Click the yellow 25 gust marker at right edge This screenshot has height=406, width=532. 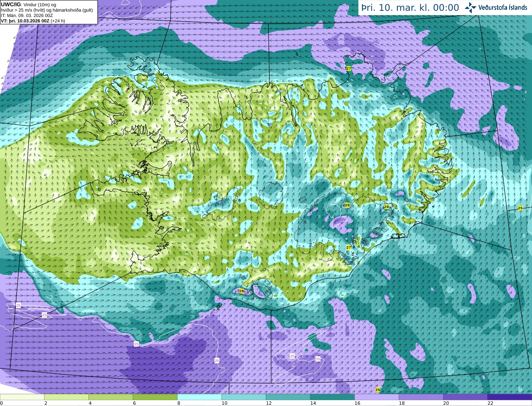(x=520, y=208)
